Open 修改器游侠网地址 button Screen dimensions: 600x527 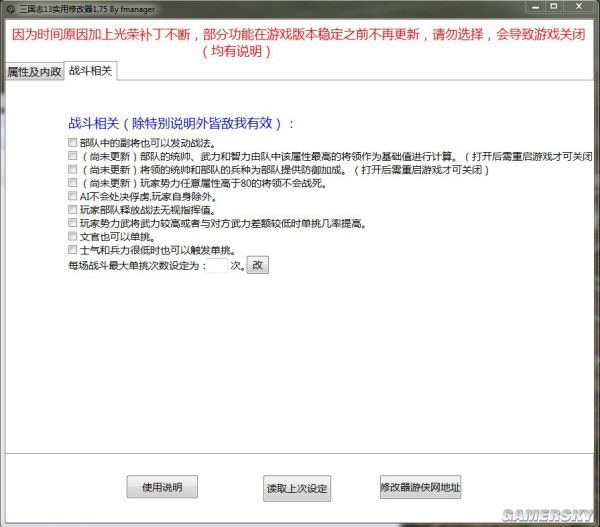coord(421,487)
